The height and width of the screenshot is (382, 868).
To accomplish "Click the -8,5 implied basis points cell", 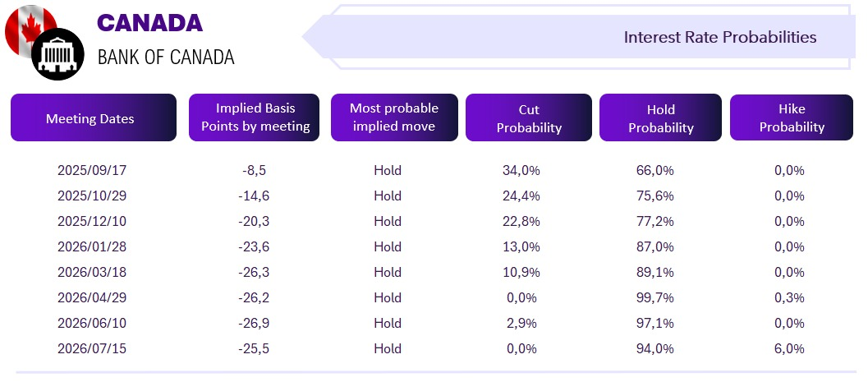I will (254, 171).
